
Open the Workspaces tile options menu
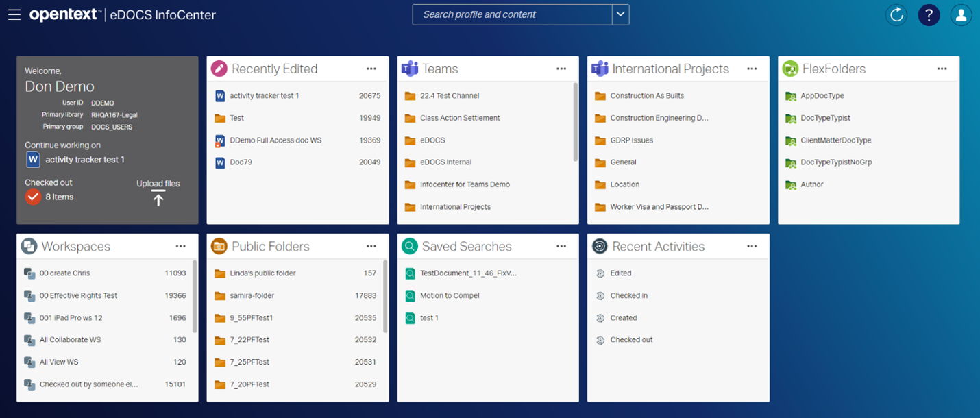tap(181, 246)
